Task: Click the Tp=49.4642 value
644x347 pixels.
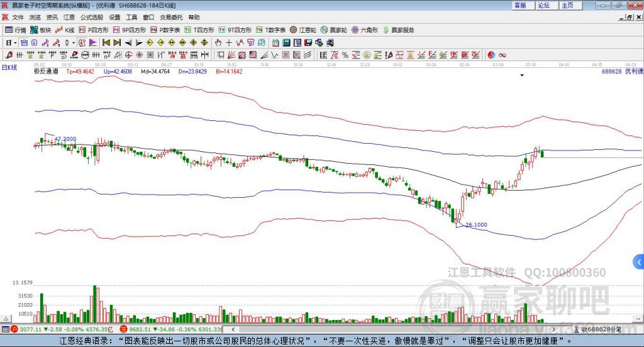Action: [x=80, y=72]
